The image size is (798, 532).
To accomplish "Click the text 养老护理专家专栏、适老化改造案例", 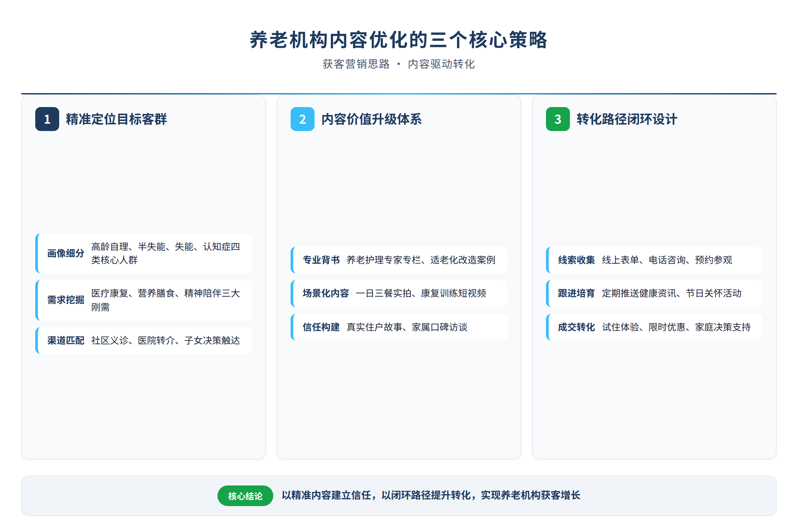I will tap(421, 260).
